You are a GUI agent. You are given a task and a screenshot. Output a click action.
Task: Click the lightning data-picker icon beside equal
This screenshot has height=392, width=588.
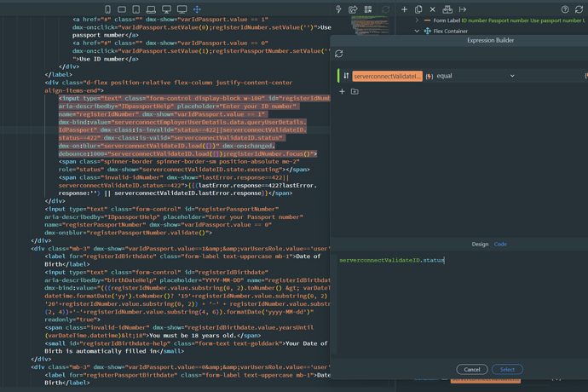click(429, 76)
